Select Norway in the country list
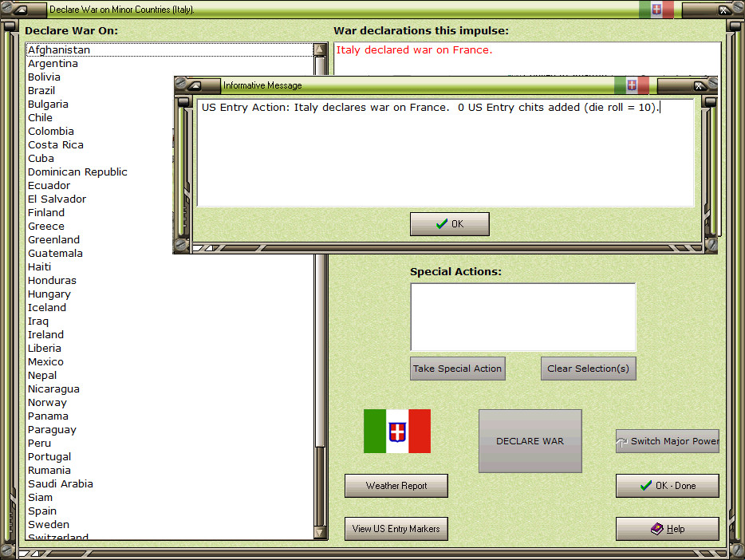Viewport: 745px width, 560px height. click(170, 403)
